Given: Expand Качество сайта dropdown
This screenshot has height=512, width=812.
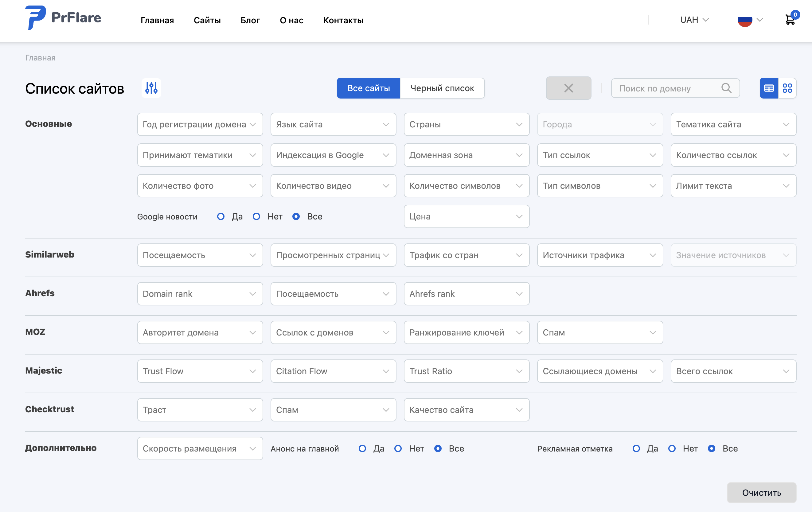Looking at the screenshot, I should [467, 409].
